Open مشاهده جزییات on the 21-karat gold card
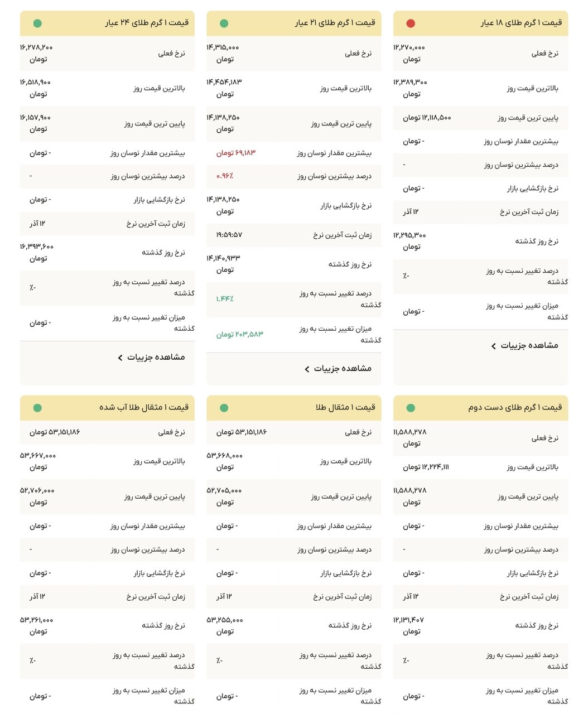This screenshot has width=588, height=714. click(340, 368)
